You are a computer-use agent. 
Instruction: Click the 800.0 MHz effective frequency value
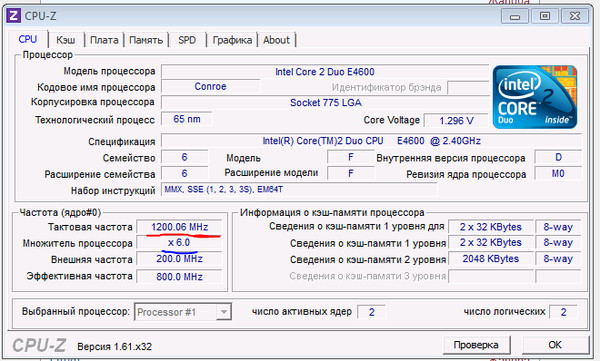tap(179, 276)
